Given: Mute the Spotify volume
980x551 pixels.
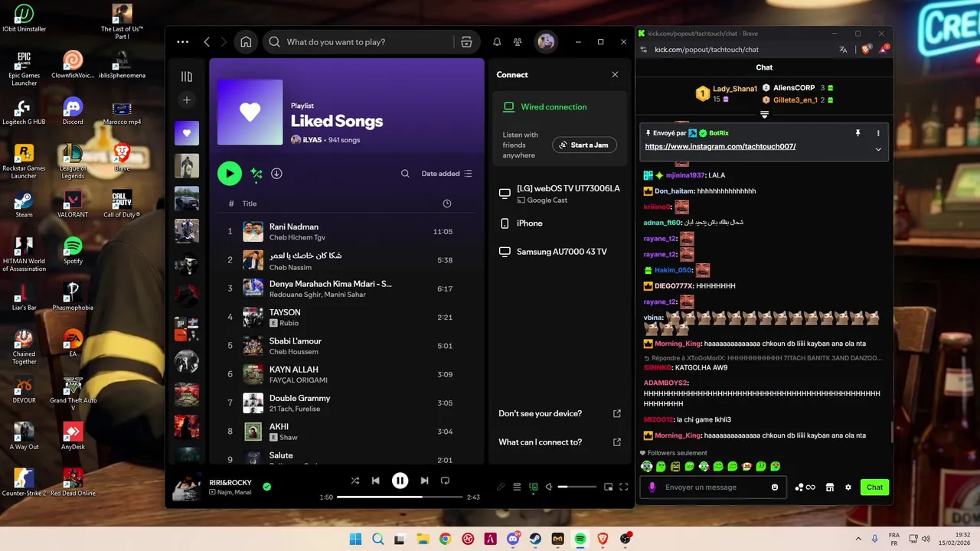Looking at the screenshot, I should tap(550, 487).
